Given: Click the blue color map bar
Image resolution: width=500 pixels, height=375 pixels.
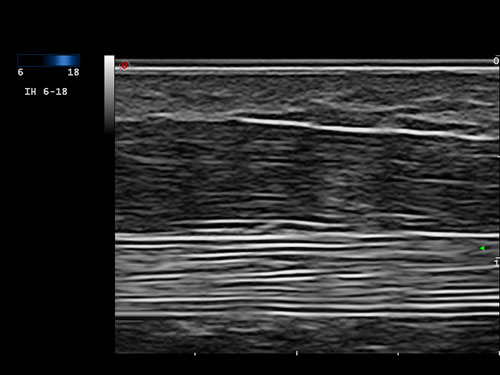Looking at the screenshot, I should tap(48, 60).
